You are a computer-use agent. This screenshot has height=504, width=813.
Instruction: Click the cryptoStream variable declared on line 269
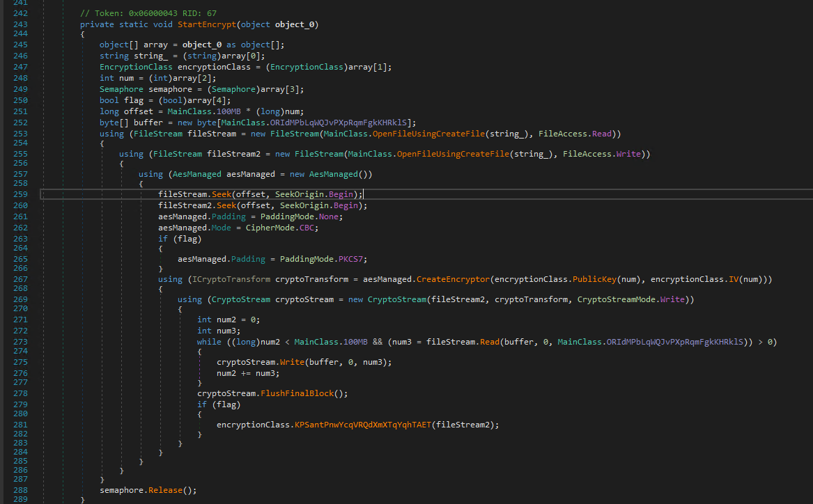(x=304, y=300)
